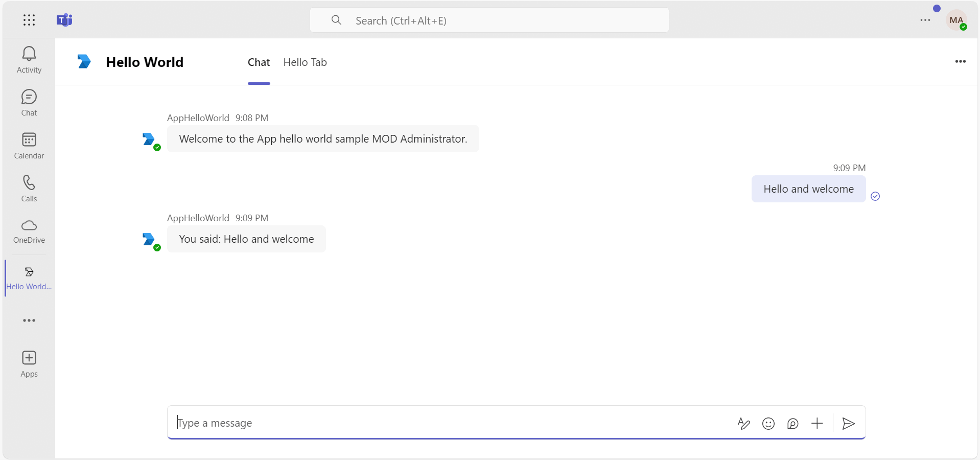Send the message
This screenshot has width=980, height=465.
tap(849, 424)
